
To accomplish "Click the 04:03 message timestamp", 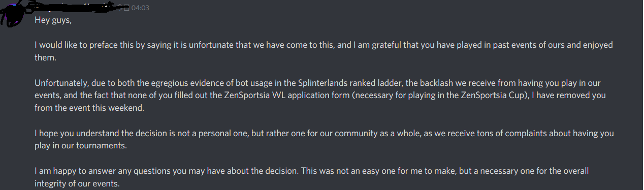I will [x=140, y=8].
